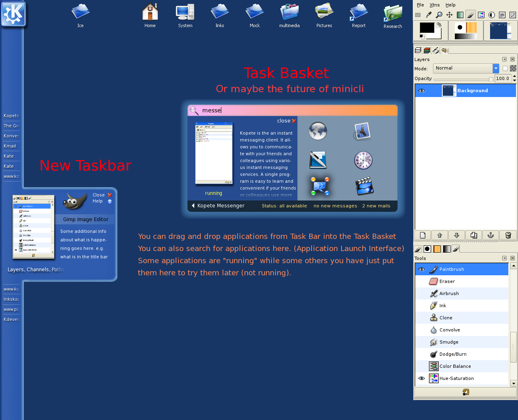Open the System desktop icon
The width and height of the screenshot is (518, 420).
[x=185, y=16]
